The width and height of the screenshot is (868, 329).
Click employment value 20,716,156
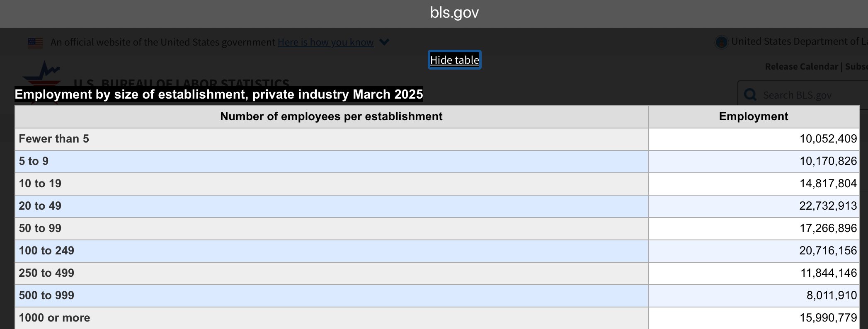click(828, 251)
